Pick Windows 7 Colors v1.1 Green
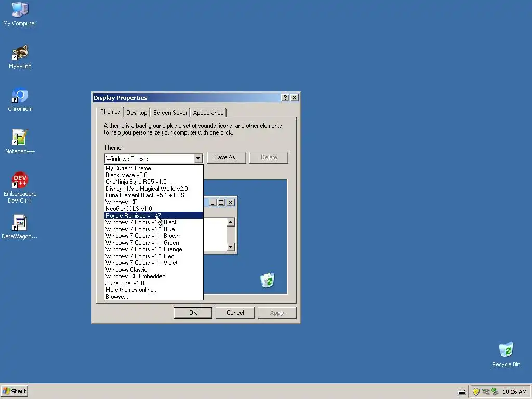Image resolution: width=532 pixels, height=399 pixels. [x=154, y=243]
